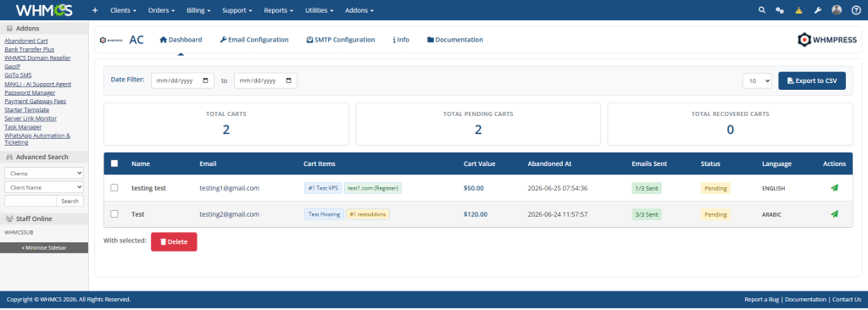Image resolution: width=868 pixels, height=310 pixels.
Task: Open the help question mark icon
Action: click(x=856, y=10)
